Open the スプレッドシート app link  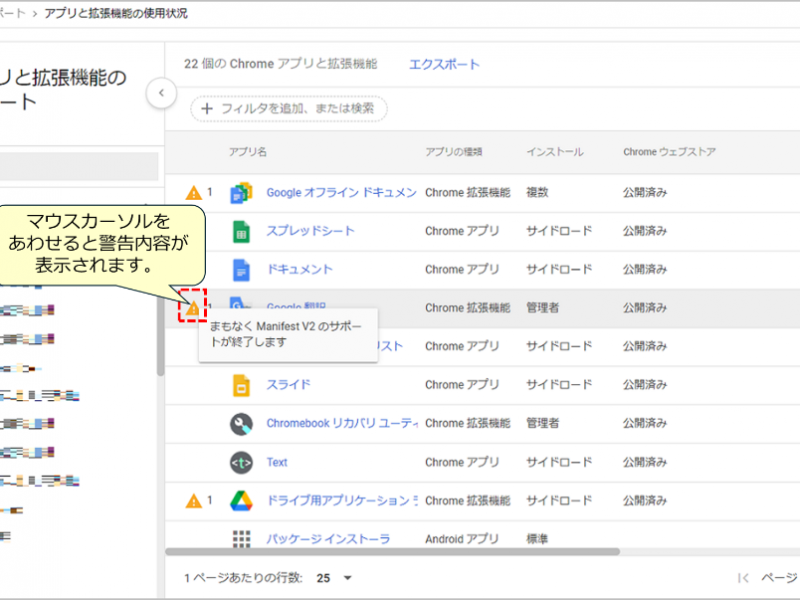[310, 231]
